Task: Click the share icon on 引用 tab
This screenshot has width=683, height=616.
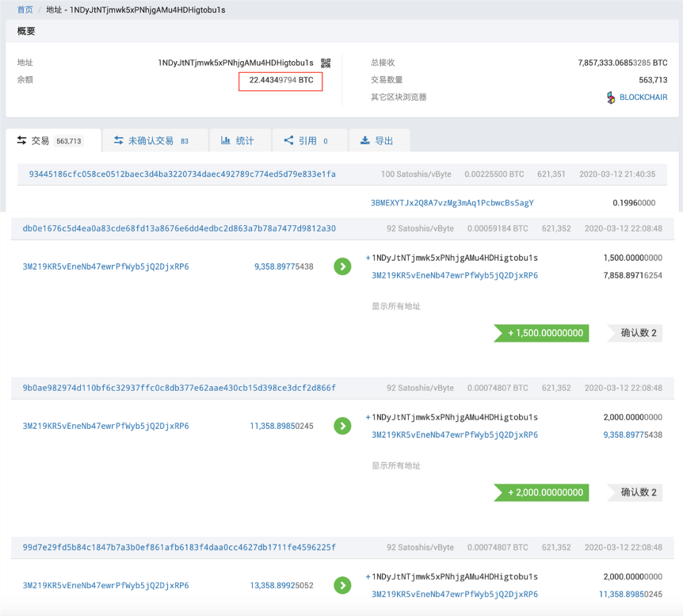Action: pyautogui.click(x=288, y=140)
